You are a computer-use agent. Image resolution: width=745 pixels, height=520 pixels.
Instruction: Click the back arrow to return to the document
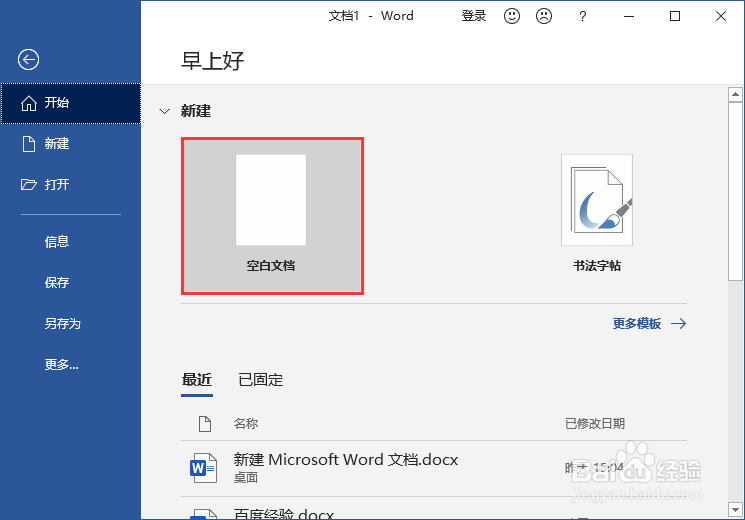pyautogui.click(x=29, y=60)
